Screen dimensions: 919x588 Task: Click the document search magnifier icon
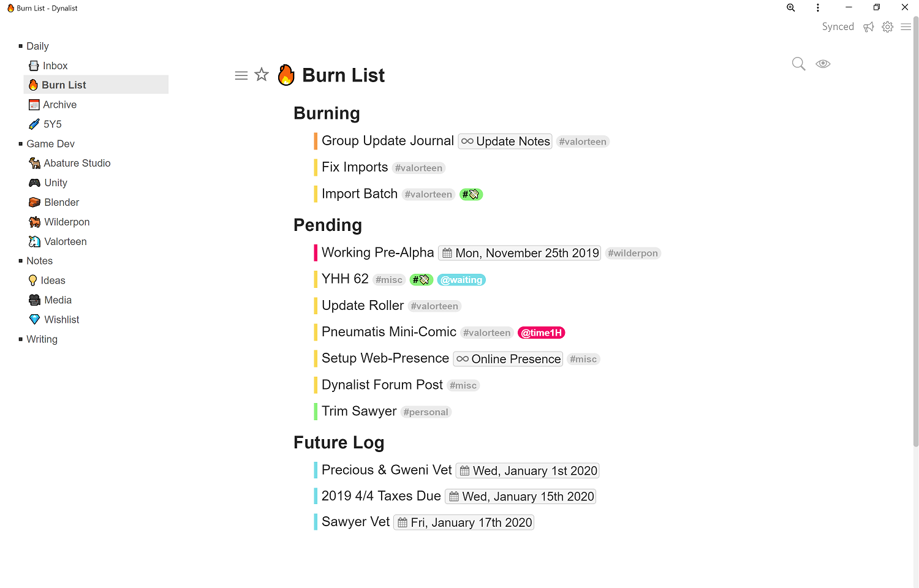click(x=798, y=64)
